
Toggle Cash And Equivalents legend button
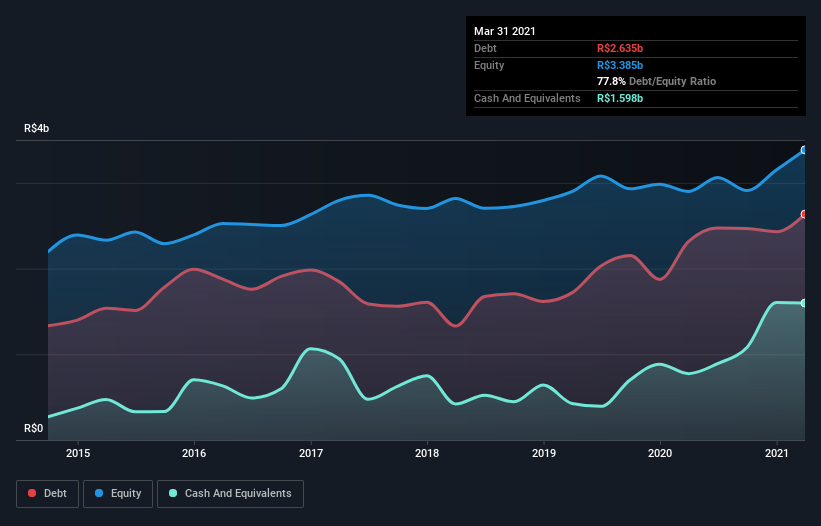230,494
